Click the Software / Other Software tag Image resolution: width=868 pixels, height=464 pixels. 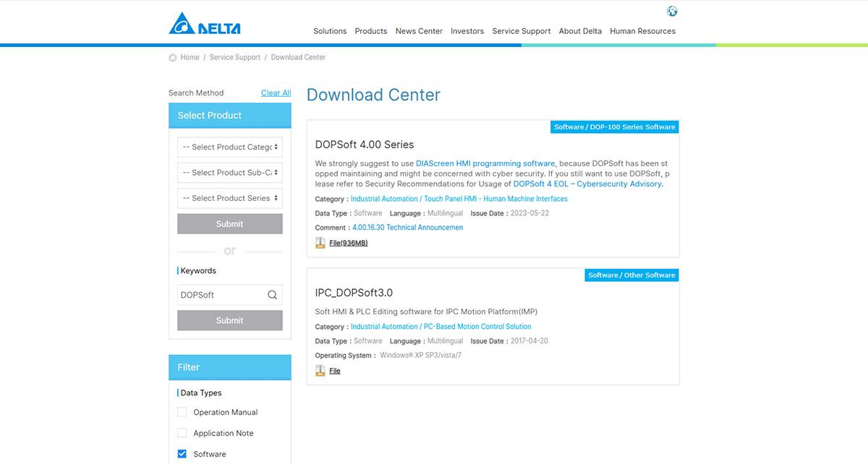pyautogui.click(x=631, y=275)
